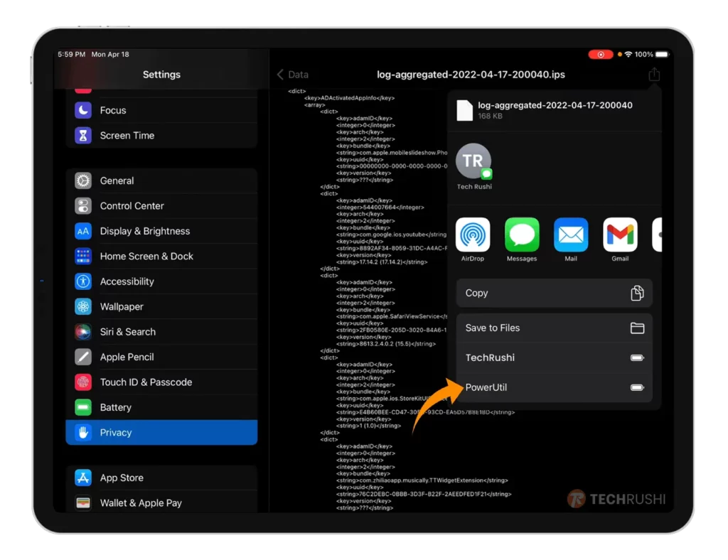Image resolution: width=728 pixels, height=560 pixels.
Task: Choose Copy in share sheet
Action: [555, 294]
